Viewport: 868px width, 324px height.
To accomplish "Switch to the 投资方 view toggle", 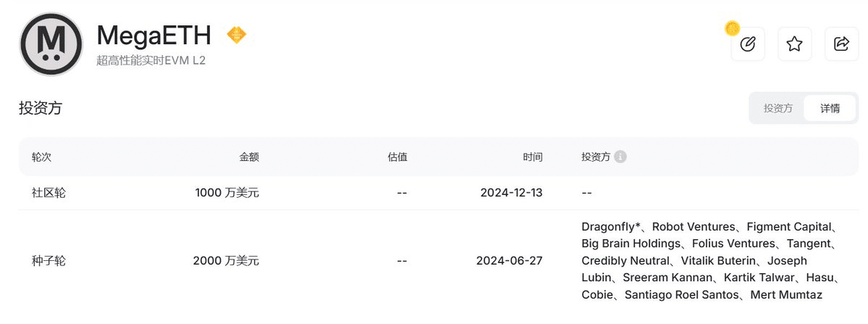I will coord(778,108).
